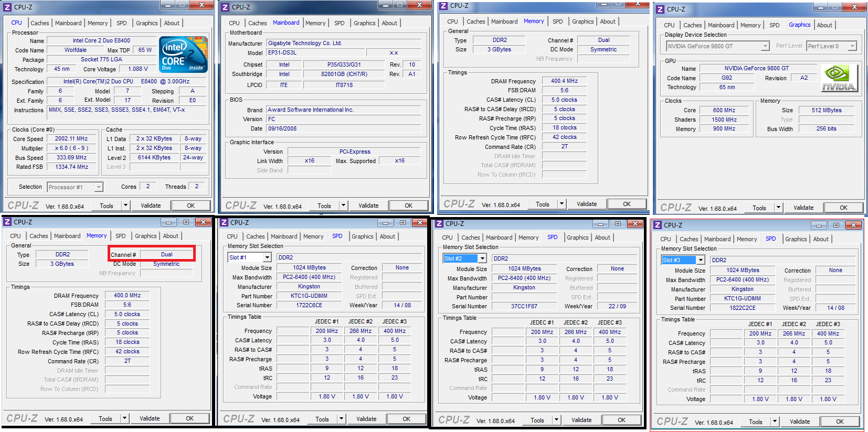Viewport: 868px width, 432px height.
Task: Click the GPU code name field 'G92'
Action: [x=727, y=78]
